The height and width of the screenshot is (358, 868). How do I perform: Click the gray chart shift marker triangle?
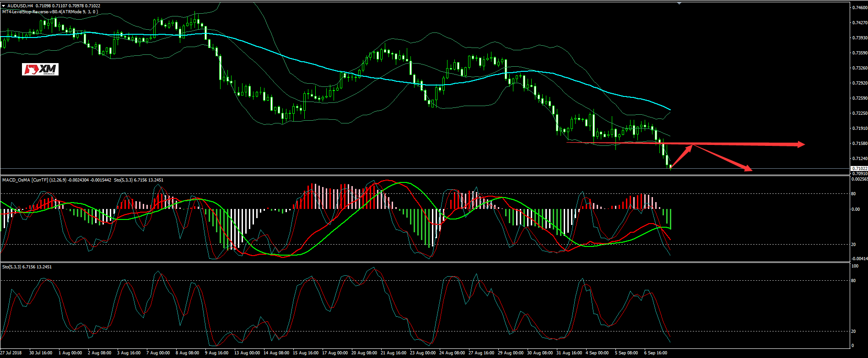pyautogui.click(x=679, y=3)
